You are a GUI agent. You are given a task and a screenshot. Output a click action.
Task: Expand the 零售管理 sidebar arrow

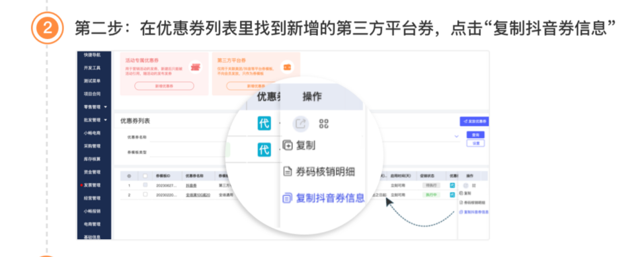coord(106,107)
